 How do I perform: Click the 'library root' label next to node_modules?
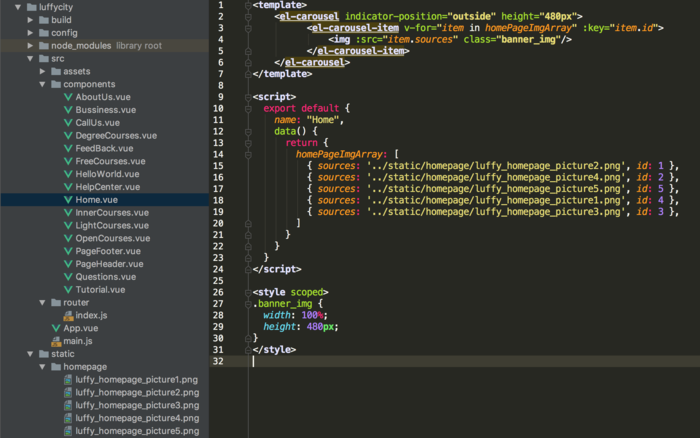139,46
